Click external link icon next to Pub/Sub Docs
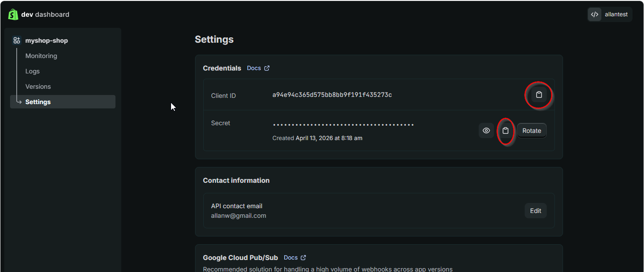 (303, 258)
